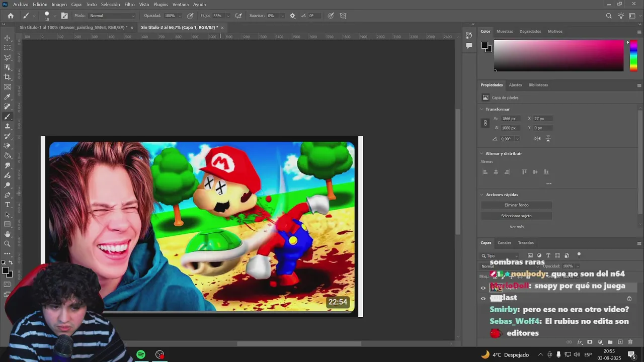Click the Seleccionar sujeto button
Image resolution: width=644 pixels, height=362 pixels.
(x=516, y=216)
